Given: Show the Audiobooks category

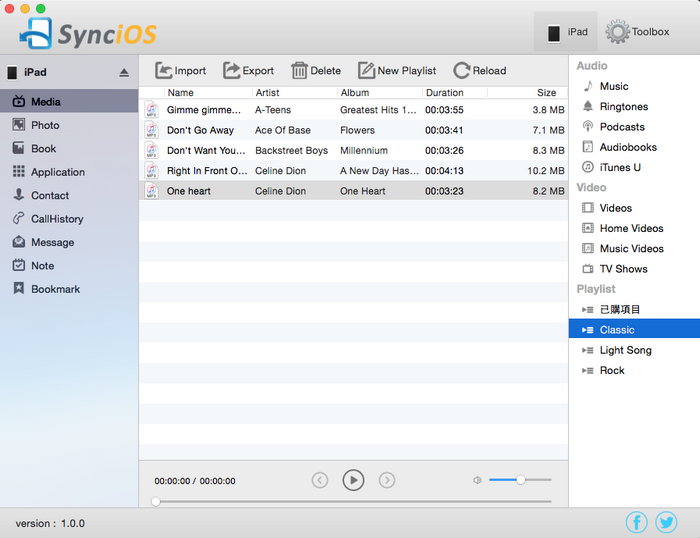Looking at the screenshot, I should coord(634,147).
